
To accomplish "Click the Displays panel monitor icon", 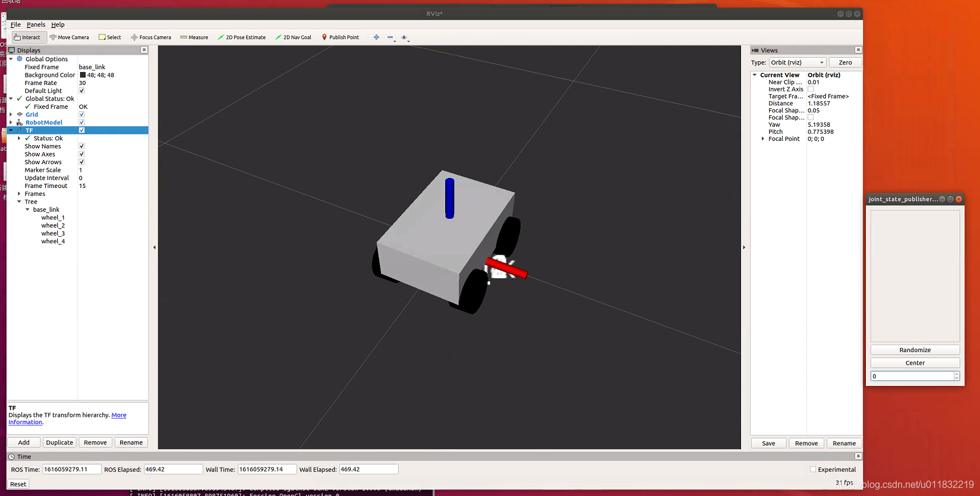I will click(x=12, y=50).
